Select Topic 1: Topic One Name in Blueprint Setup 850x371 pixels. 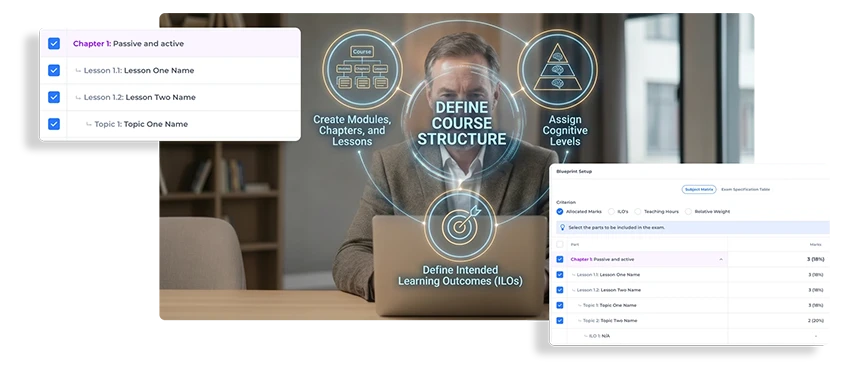coord(610,305)
